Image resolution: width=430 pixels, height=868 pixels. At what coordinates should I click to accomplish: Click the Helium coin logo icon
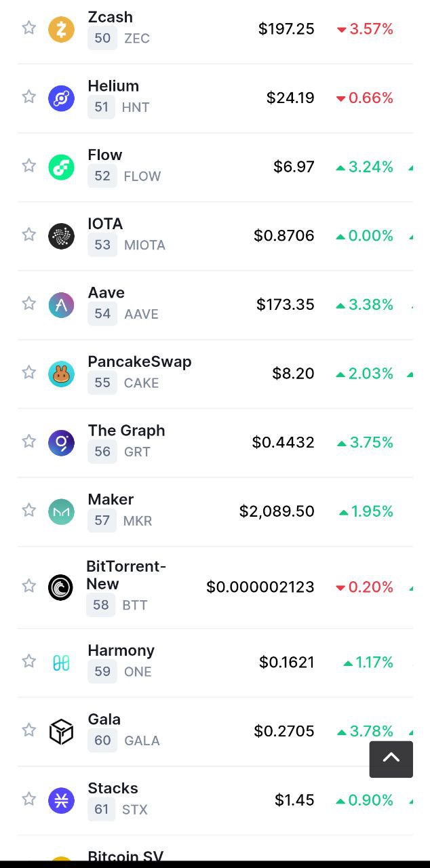61,98
